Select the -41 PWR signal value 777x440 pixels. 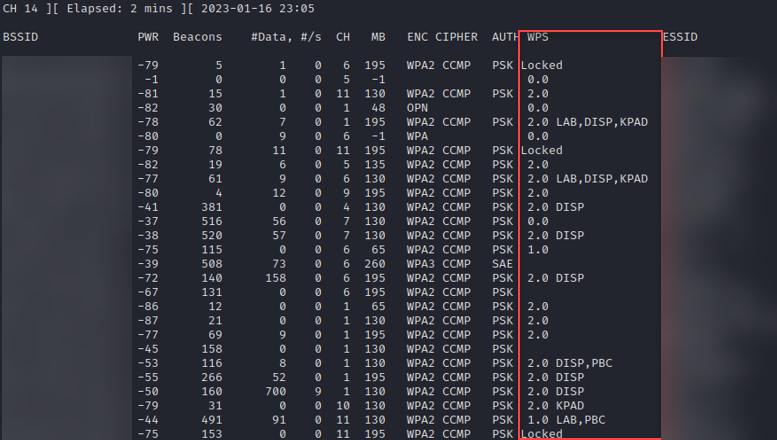148,206
